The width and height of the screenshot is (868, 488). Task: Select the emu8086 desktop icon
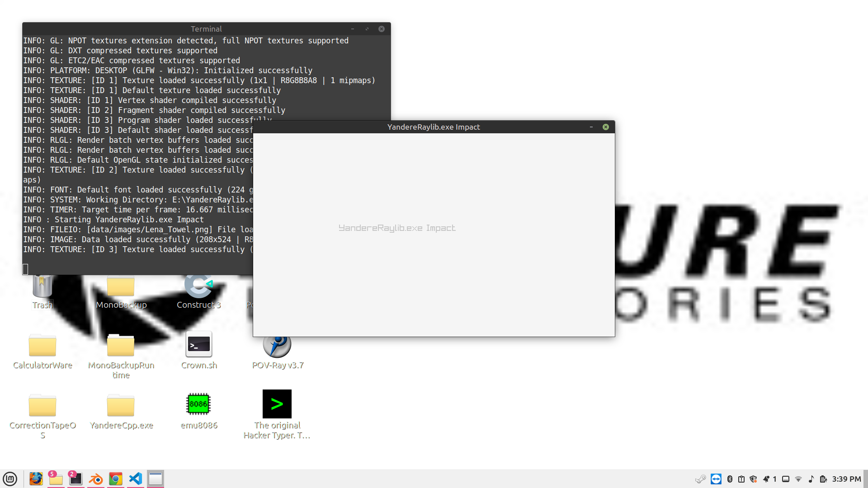pyautogui.click(x=198, y=404)
